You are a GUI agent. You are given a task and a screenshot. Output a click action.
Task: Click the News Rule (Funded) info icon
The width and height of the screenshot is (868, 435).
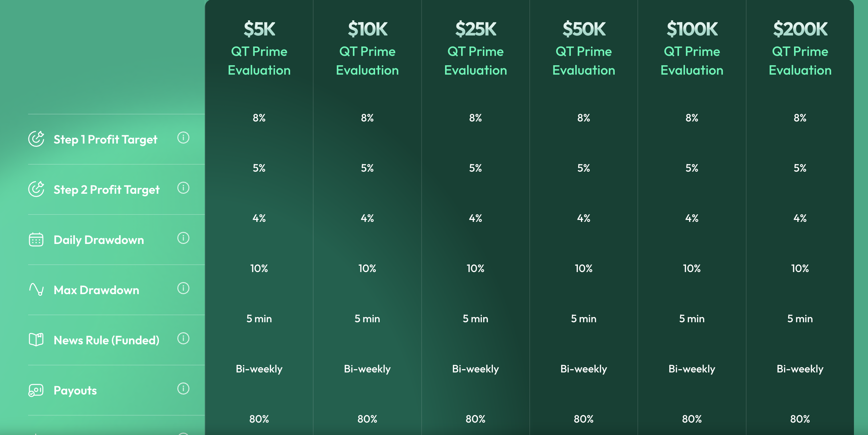(x=183, y=339)
